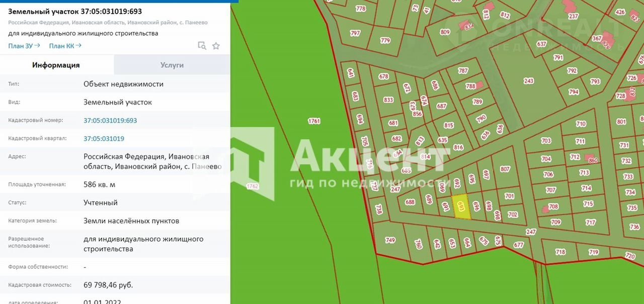
Task: Select parcel 833 on the map
Action: pyautogui.click(x=388, y=100)
